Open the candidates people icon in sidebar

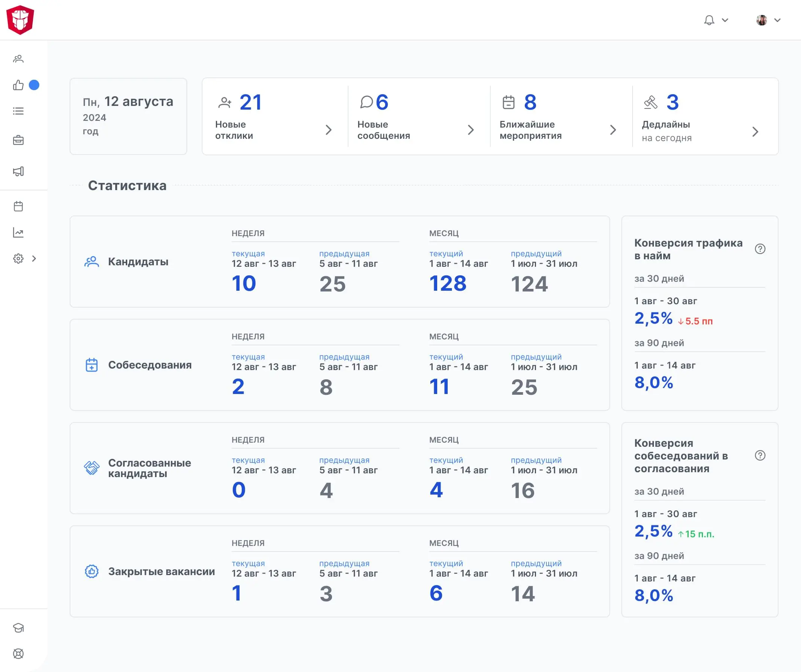coord(18,59)
